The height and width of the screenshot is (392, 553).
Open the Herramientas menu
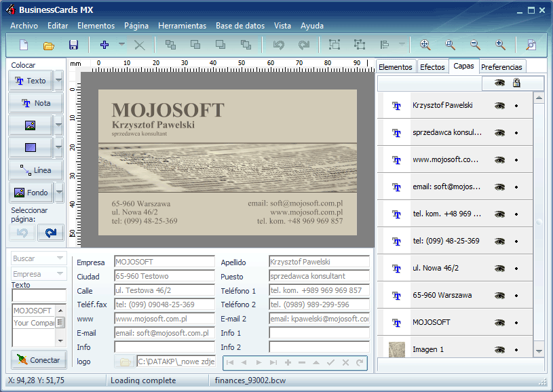[182, 26]
